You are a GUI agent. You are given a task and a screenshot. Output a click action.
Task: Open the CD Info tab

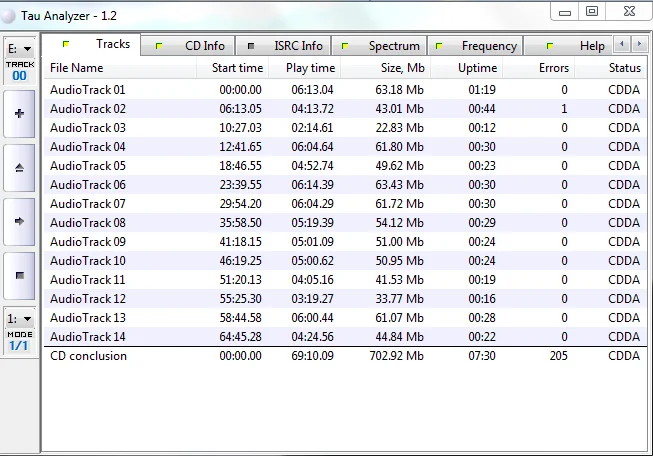188,46
